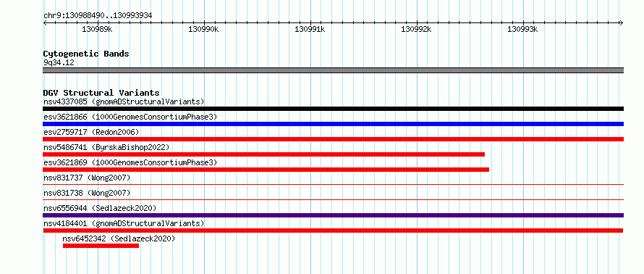This screenshot has width=644, height=274.
Task: Select the red nsv4184401 variant bar
Action: pyautogui.click(x=333, y=231)
